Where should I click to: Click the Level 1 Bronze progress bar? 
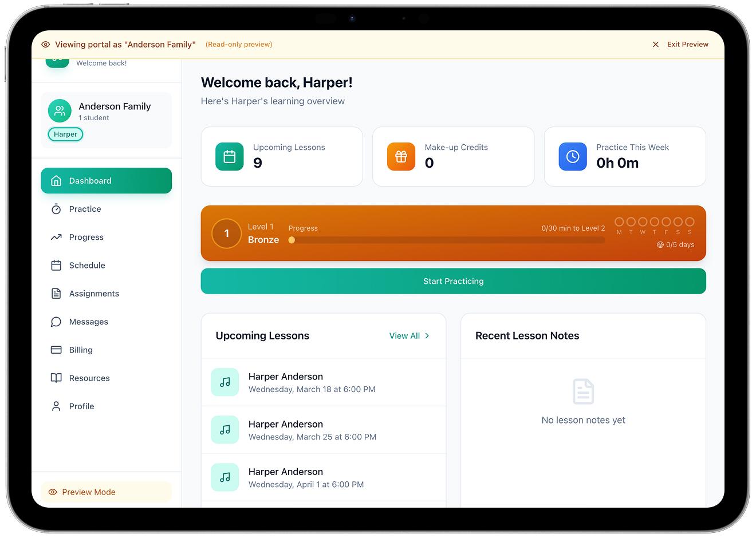pos(447,240)
